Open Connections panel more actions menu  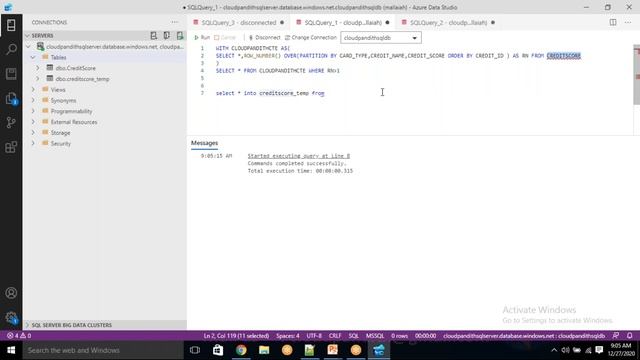click(x=175, y=22)
